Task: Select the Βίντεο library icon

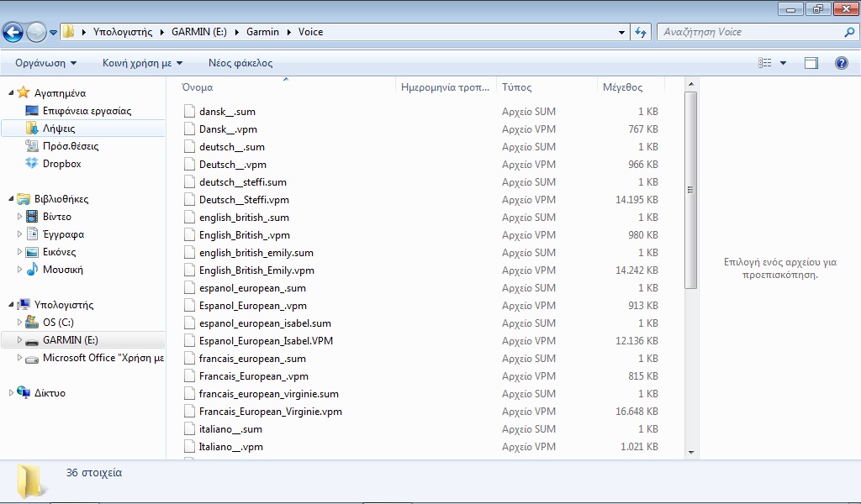Action: [33, 217]
